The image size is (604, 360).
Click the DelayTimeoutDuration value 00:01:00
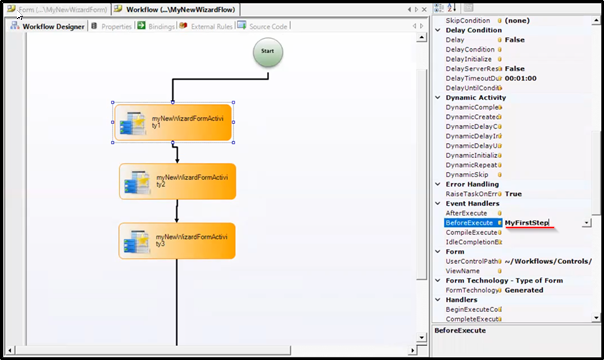tap(520, 78)
